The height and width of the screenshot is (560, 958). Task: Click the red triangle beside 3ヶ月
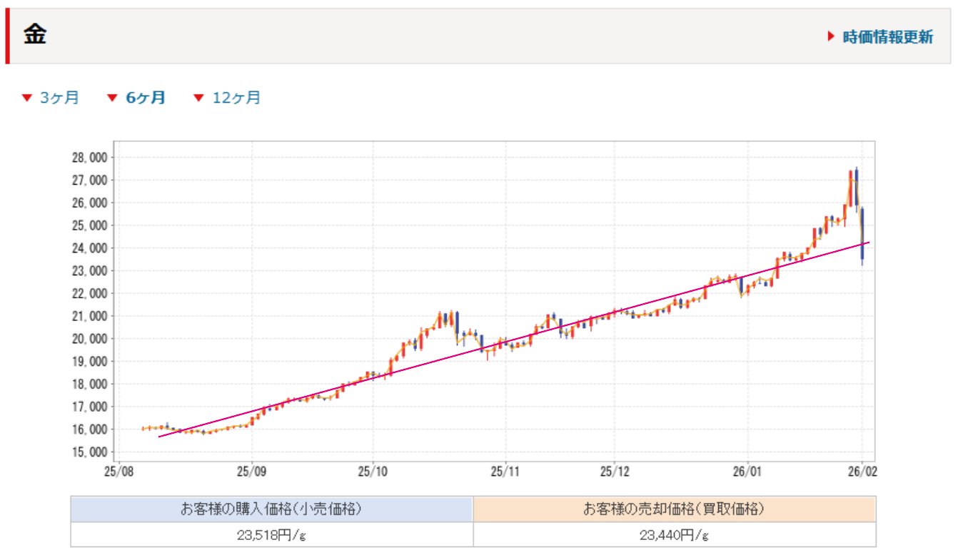click(27, 98)
